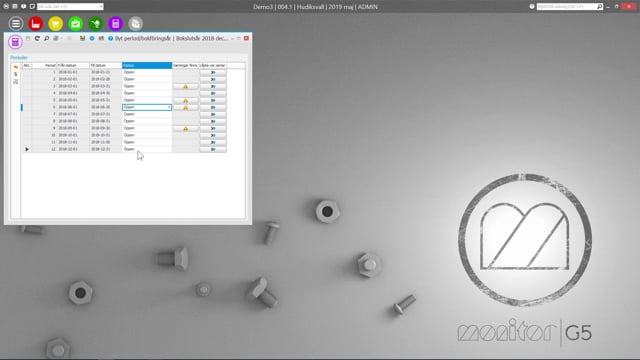Open the red Manufacturing module icon
The height and width of the screenshot is (360, 640).
coord(36,24)
